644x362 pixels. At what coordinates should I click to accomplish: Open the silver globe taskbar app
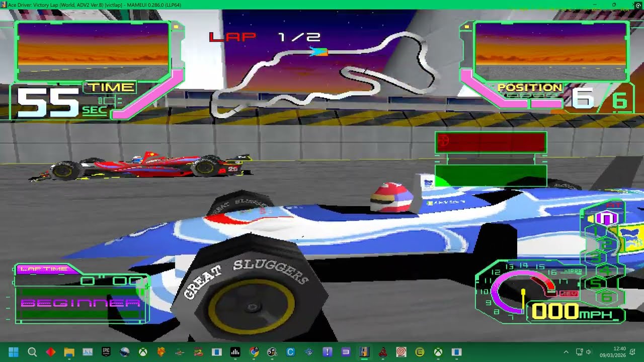124,352
